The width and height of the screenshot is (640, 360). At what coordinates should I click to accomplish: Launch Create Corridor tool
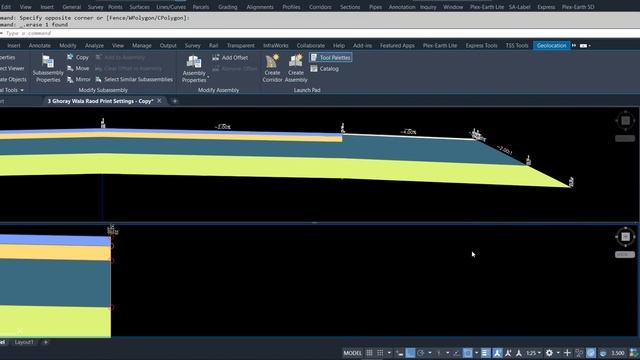click(x=272, y=69)
